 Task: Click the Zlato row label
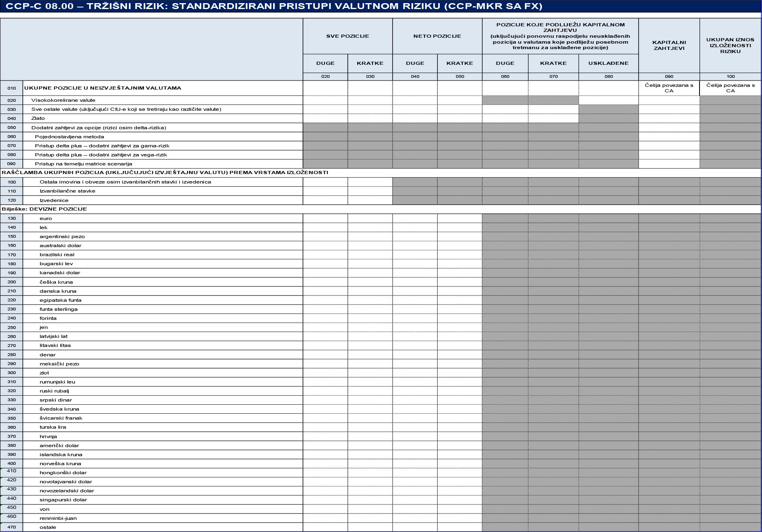(x=38, y=118)
